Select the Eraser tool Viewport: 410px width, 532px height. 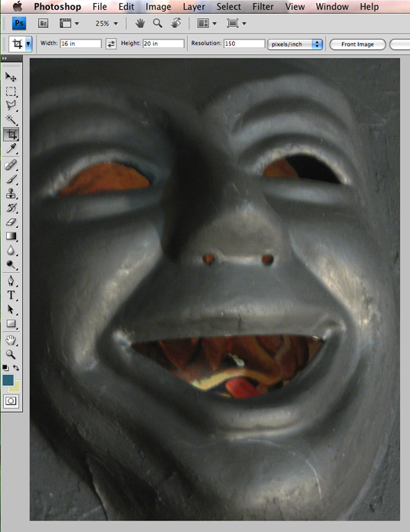[x=11, y=222]
